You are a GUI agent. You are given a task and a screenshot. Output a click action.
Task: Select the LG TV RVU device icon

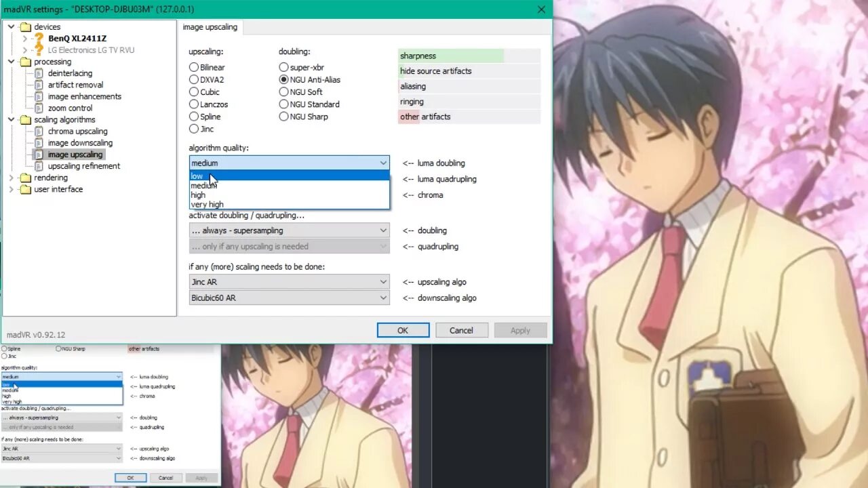(39, 50)
